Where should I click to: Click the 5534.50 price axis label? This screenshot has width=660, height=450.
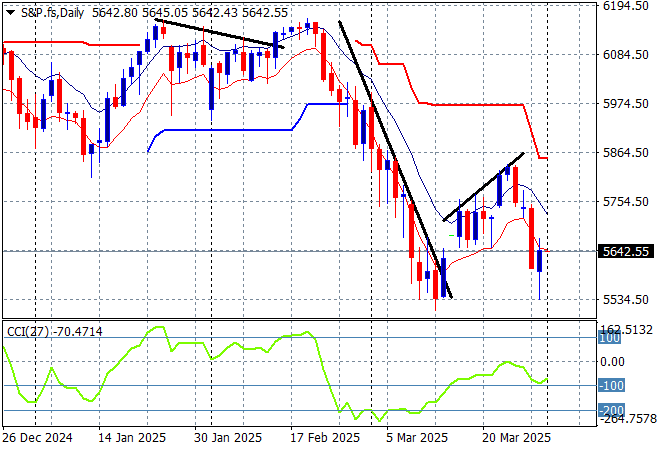(x=625, y=300)
